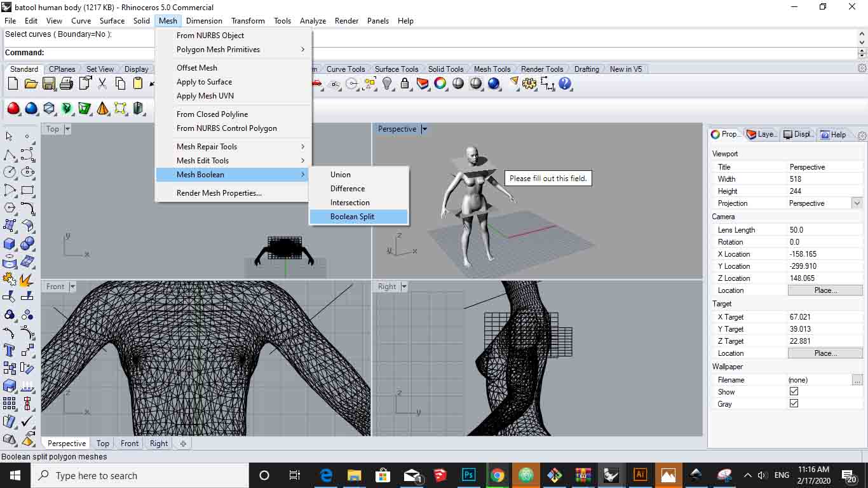Click the New file icon
This screenshot has height=488, width=868.
click(x=13, y=83)
